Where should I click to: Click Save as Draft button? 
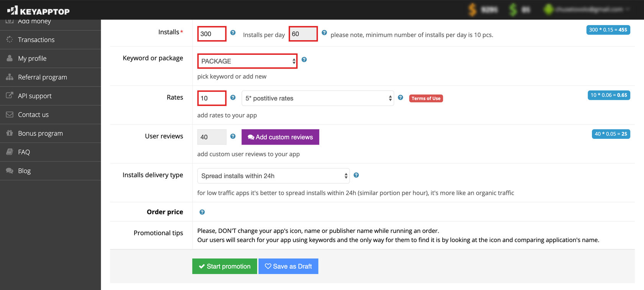pyautogui.click(x=288, y=266)
